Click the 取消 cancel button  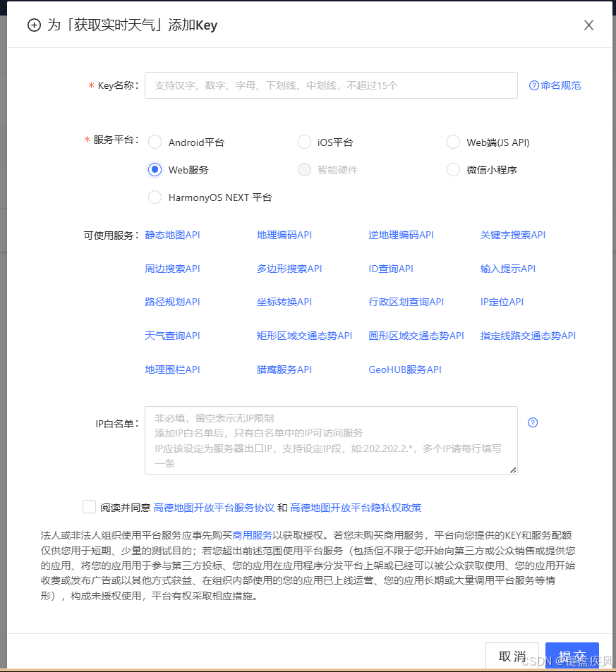(512, 655)
